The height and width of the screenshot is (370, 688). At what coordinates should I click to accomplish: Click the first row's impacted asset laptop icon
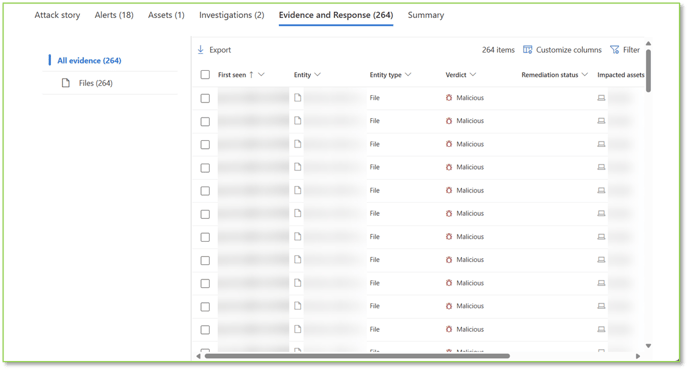[x=601, y=98]
